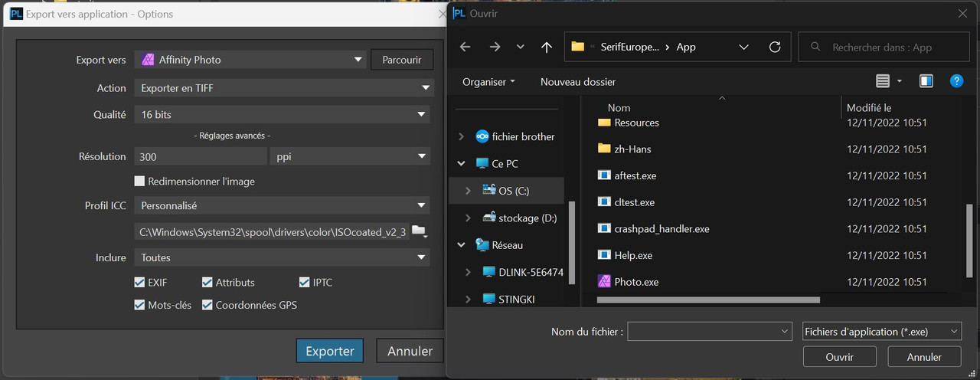Click SerifEurope breadcrumb in address bar
This screenshot has width=980, height=380.
630,47
